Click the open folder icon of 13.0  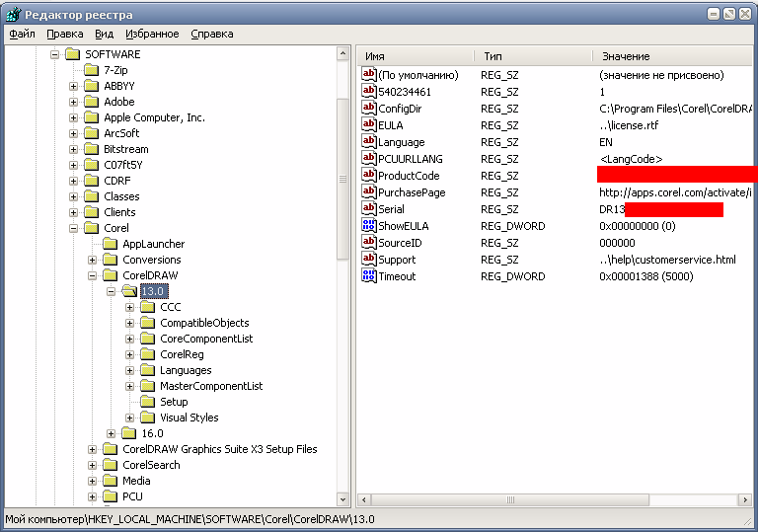pyautogui.click(x=129, y=291)
